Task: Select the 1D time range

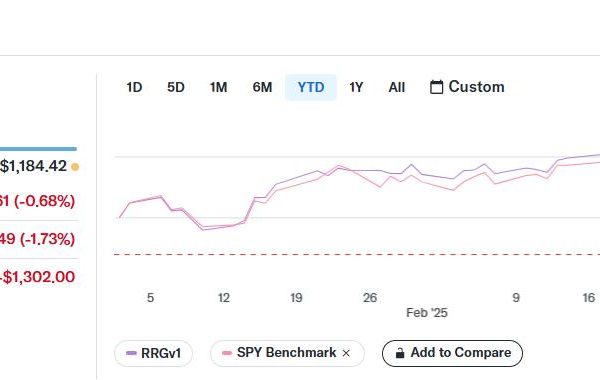Action: pyautogui.click(x=134, y=87)
